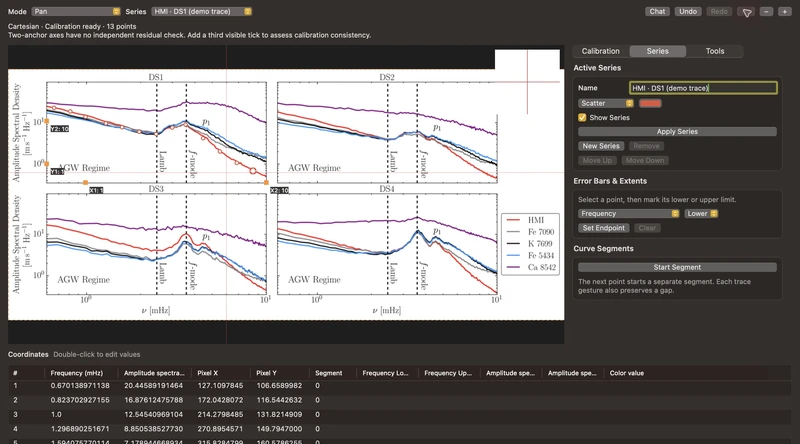
Task: Toggle the Show Series checkbox
Action: 582,117
